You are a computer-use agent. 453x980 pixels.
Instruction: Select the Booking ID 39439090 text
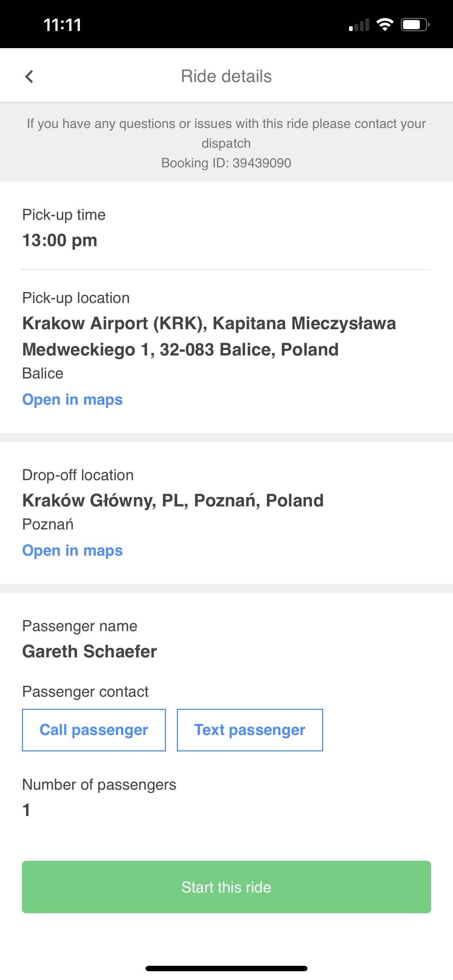click(x=226, y=163)
